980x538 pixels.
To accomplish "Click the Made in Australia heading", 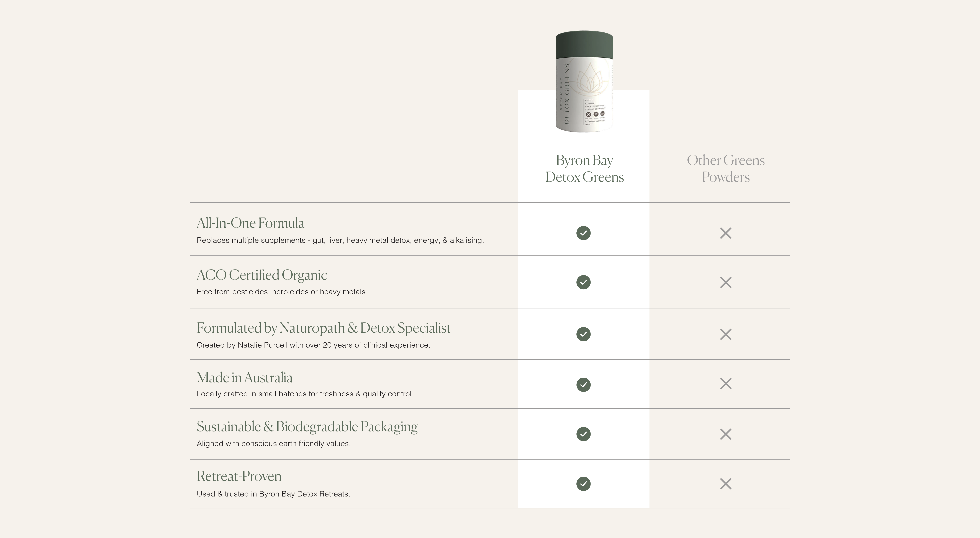I will coord(245,377).
